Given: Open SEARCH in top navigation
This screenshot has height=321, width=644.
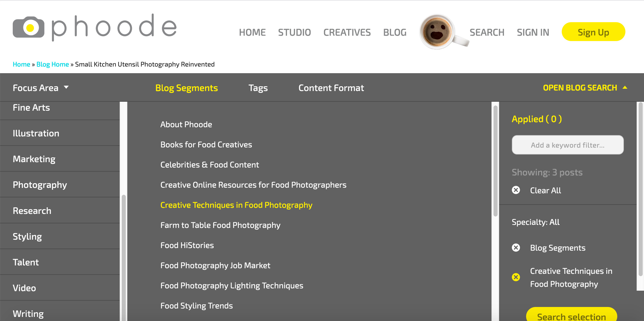Looking at the screenshot, I should pyautogui.click(x=487, y=32).
